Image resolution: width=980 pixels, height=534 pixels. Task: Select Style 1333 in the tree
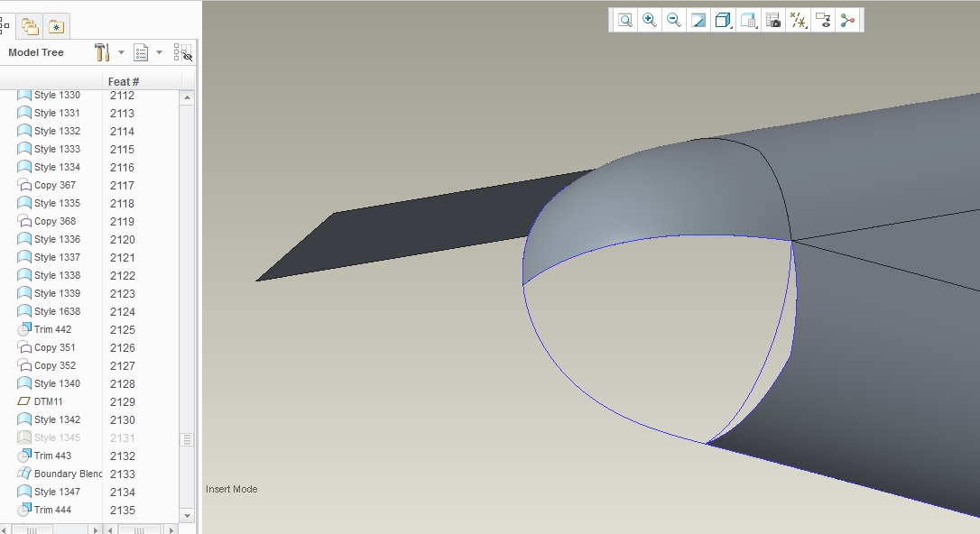[57, 149]
